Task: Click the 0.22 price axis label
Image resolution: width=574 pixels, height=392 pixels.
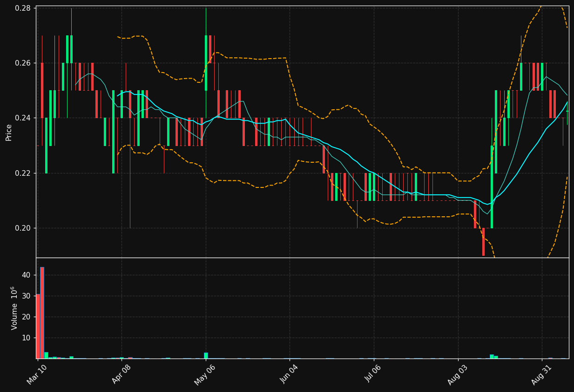Action: (x=23, y=173)
